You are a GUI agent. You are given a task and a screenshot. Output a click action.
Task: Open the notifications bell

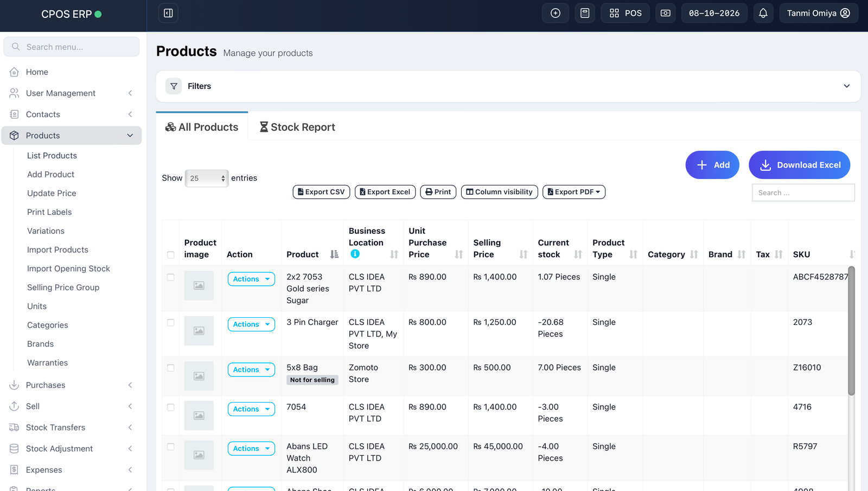(763, 13)
